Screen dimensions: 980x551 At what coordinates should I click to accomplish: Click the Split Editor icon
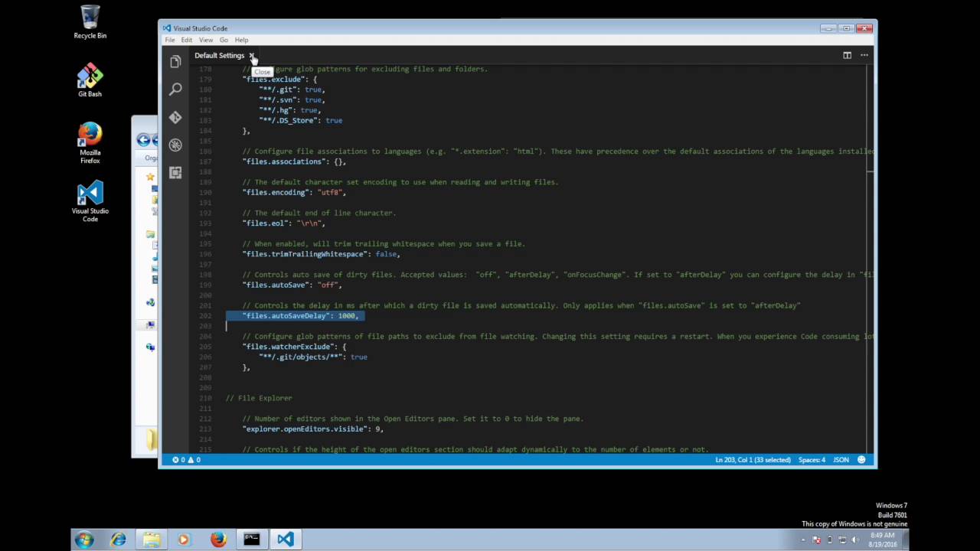pos(847,55)
